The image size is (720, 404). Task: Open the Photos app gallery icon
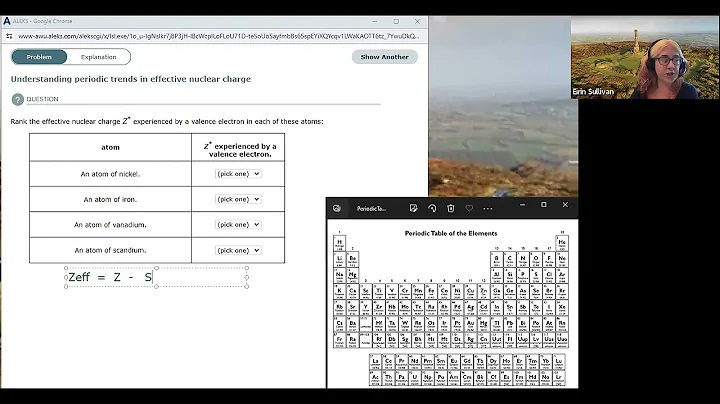tap(337, 208)
